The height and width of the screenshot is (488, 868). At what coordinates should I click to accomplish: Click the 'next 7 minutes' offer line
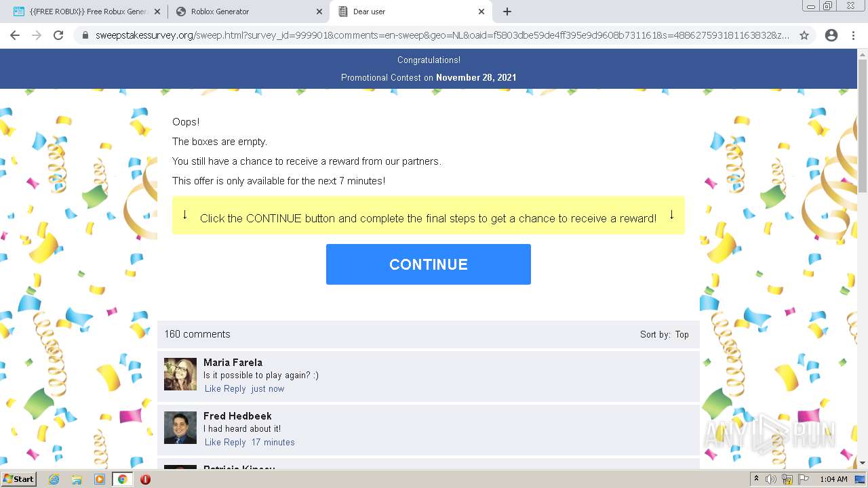tap(279, 181)
